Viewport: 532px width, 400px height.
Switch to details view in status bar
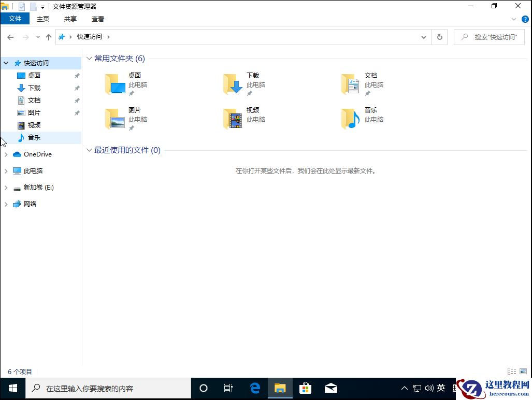pos(512,371)
